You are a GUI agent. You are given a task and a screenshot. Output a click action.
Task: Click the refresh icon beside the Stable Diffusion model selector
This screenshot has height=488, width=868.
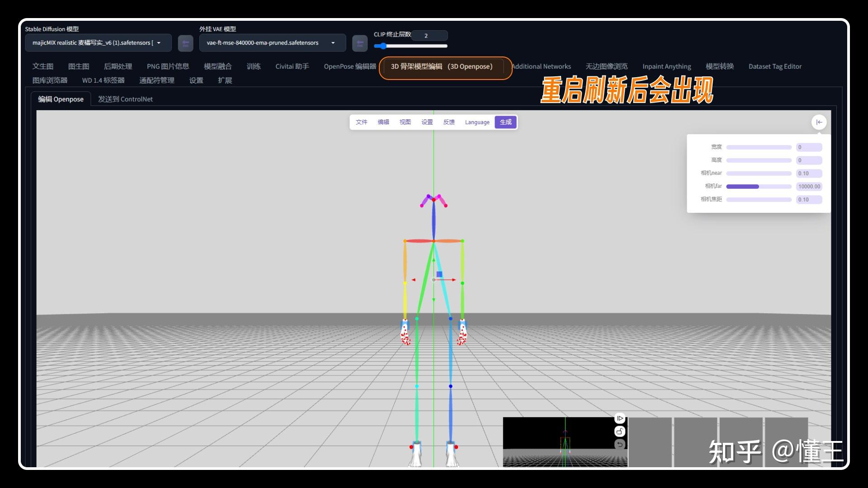point(185,43)
